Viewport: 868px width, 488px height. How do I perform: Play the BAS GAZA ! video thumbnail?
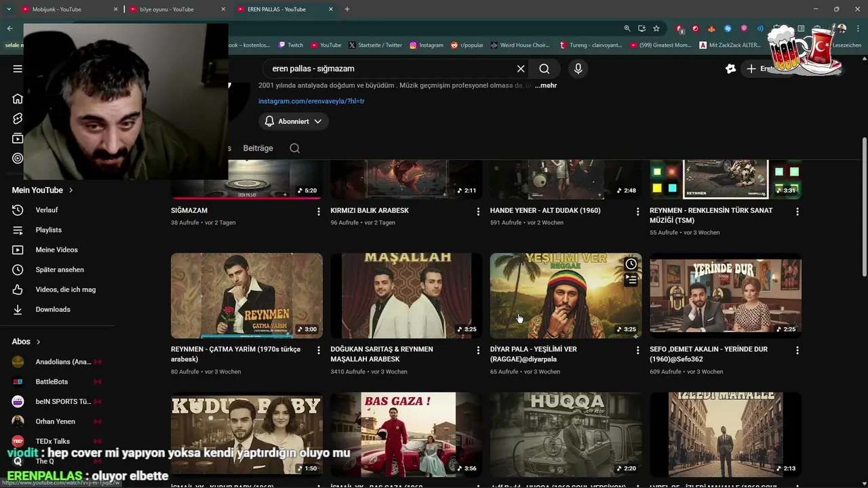click(406, 434)
